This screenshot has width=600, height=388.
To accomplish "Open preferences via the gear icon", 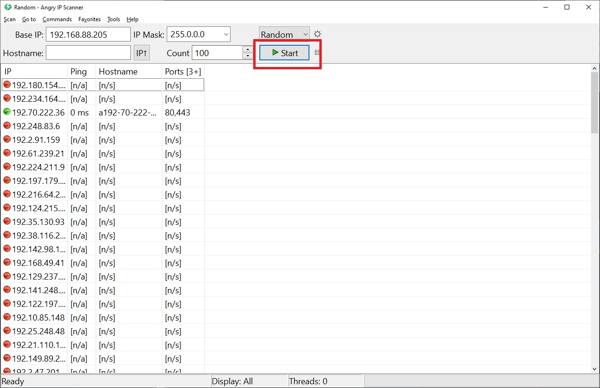I will coord(317,34).
